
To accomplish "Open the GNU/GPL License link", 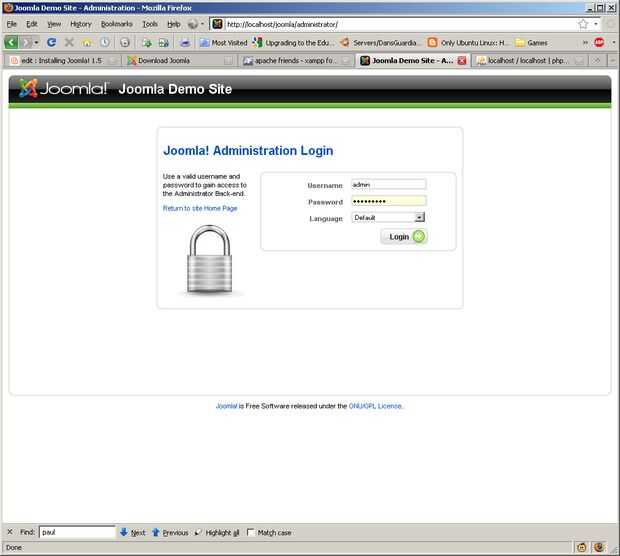I will tap(375, 406).
